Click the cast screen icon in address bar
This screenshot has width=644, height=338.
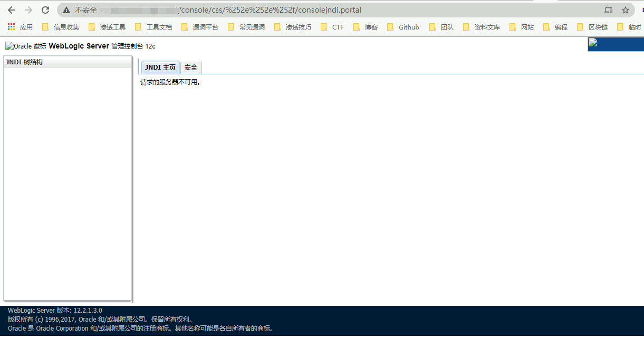tap(608, 10)
